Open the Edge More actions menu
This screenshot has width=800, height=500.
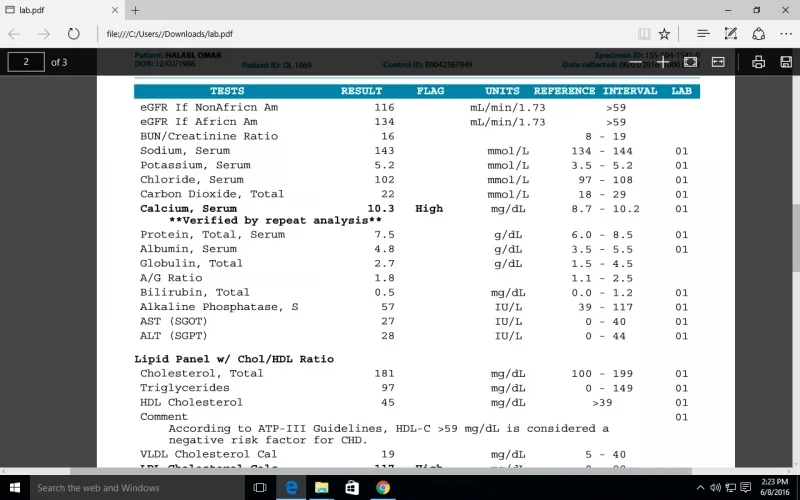786,34
